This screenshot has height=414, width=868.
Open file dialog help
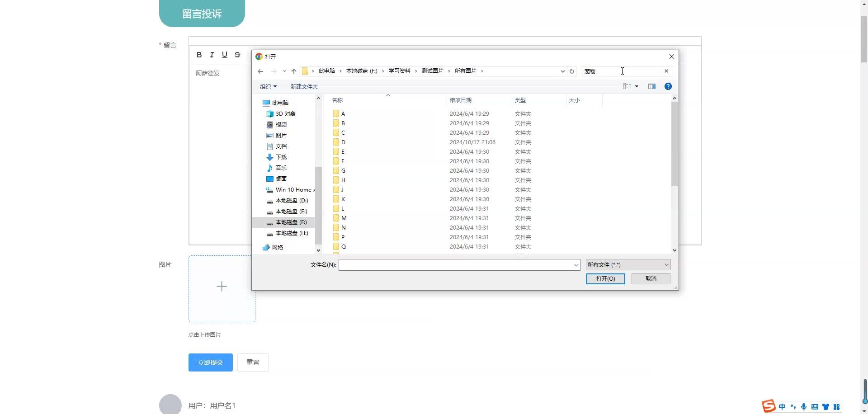click(x=668, y=86)
